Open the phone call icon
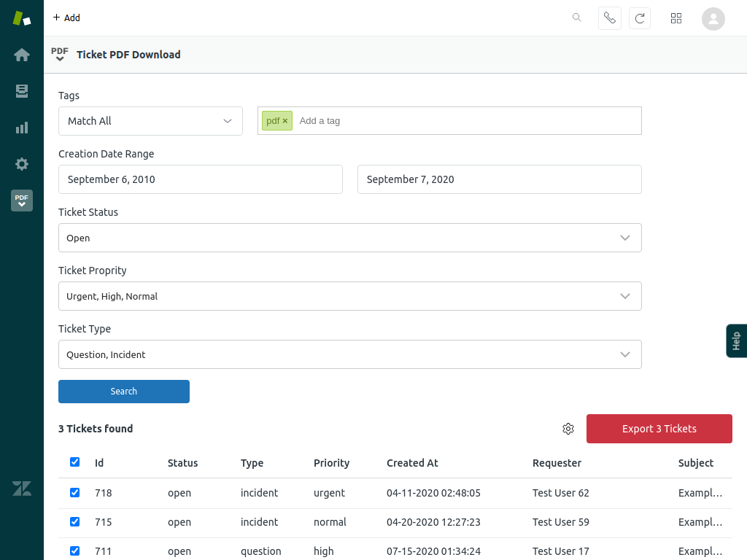 pos(610,18)
